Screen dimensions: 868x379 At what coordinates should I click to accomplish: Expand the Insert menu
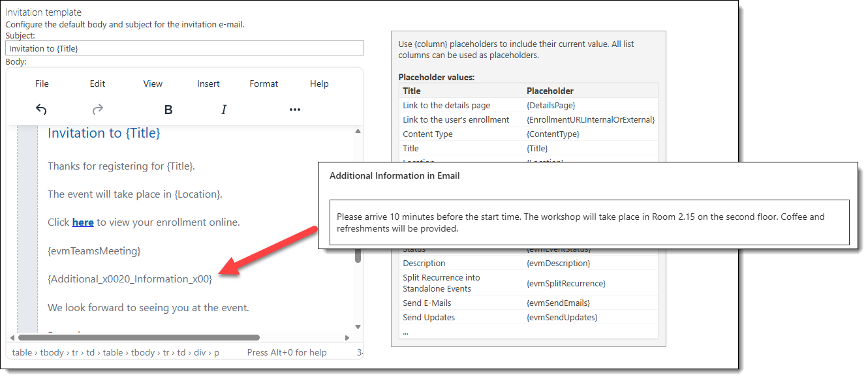[x=208, y=83]
